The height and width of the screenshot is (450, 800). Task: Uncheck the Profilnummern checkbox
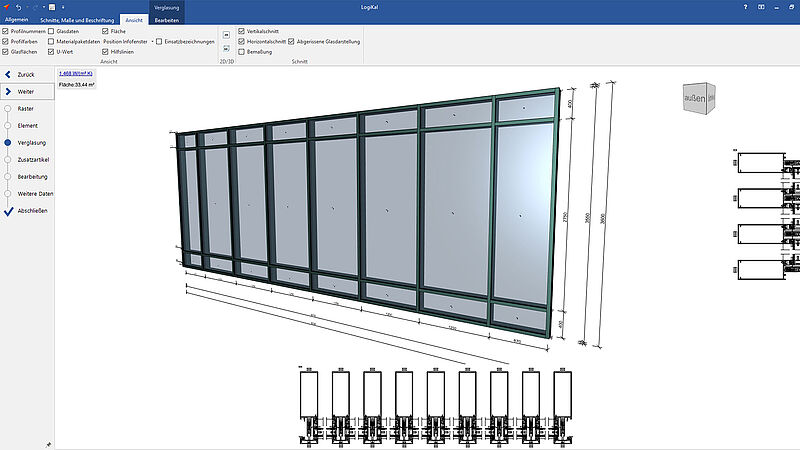pyautogui.click(x=6, y=31)
